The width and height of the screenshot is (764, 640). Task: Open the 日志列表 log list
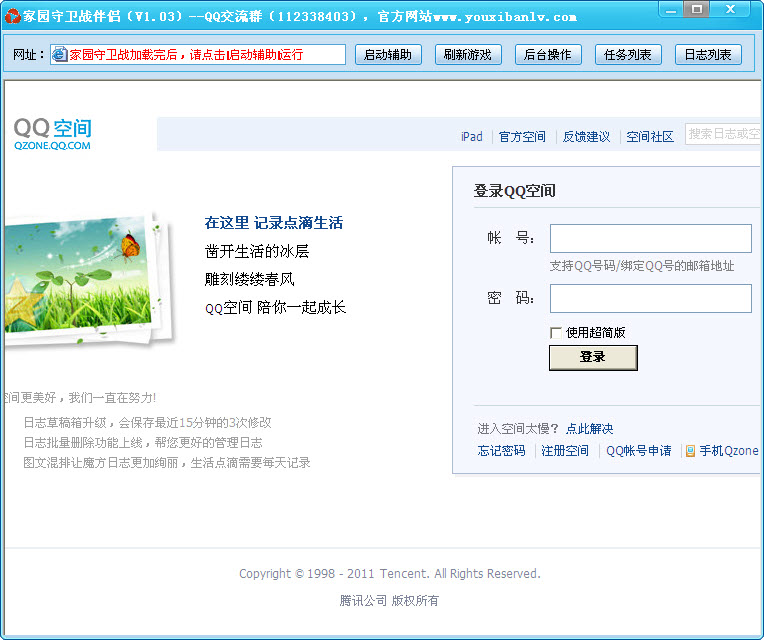pos(708,55)
